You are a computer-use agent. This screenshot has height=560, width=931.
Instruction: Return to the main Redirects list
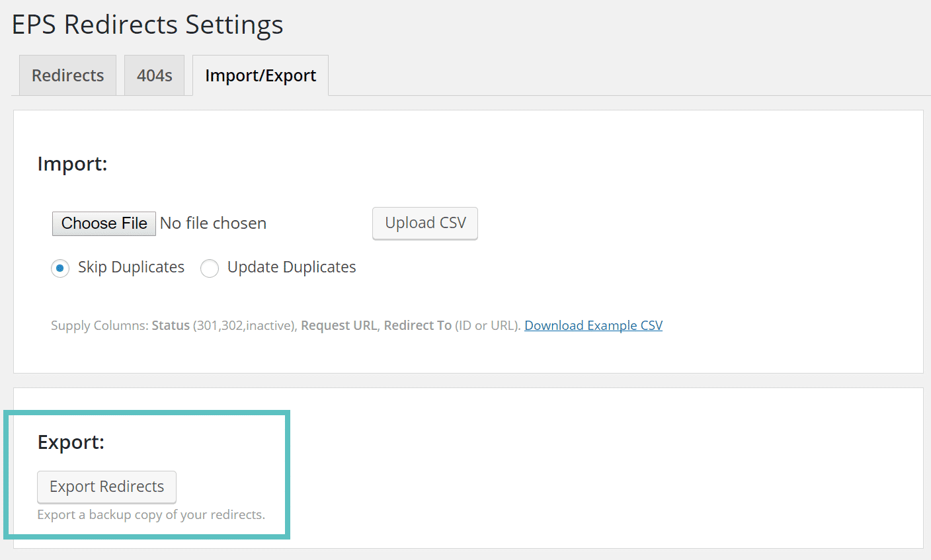click(x=67, y=75)
